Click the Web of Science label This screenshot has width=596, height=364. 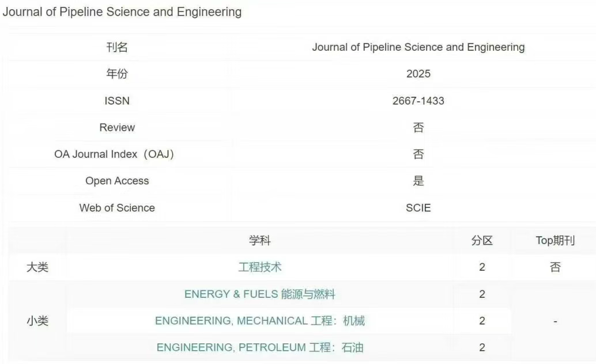[x=117, y=208]
